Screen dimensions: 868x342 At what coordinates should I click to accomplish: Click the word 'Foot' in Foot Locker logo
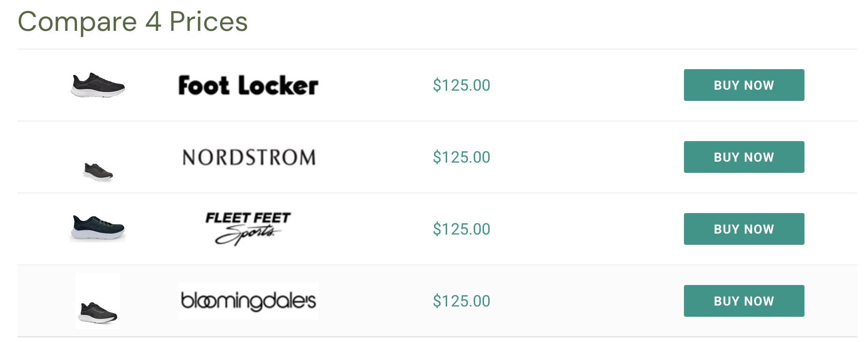coord(204,85)
